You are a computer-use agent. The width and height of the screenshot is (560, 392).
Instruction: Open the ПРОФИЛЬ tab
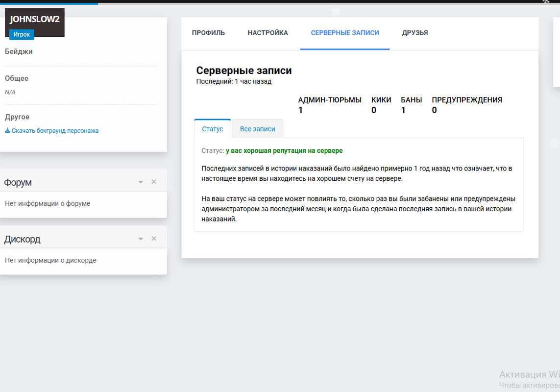(208, 33)
